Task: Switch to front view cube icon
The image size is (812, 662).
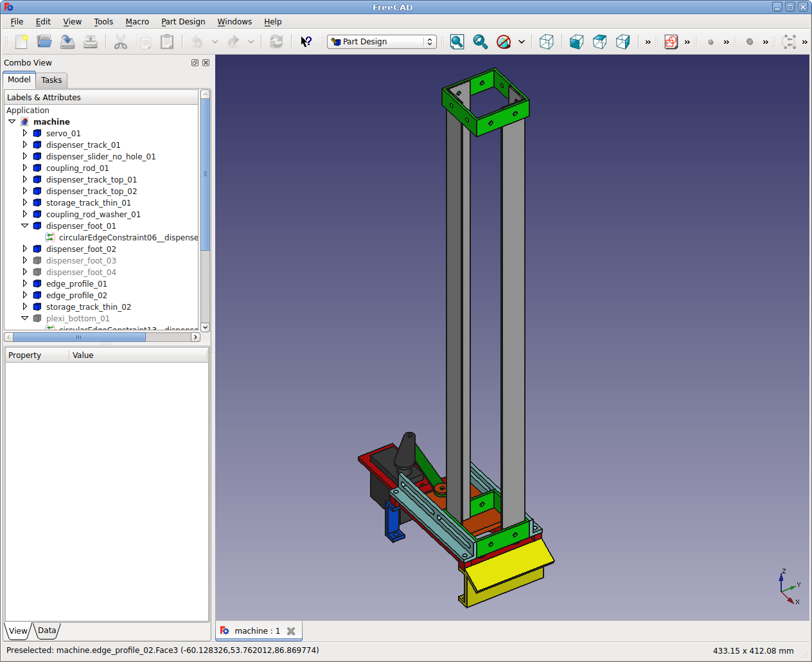Action: pos(577,42)
